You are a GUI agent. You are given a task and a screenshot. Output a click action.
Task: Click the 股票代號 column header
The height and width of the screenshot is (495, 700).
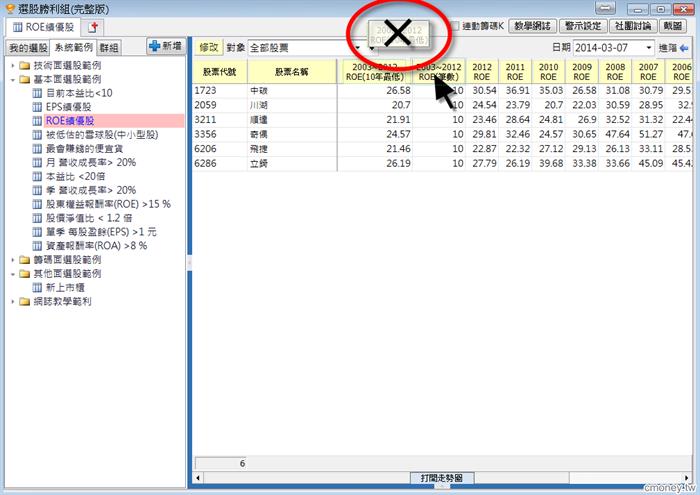pyautogui.click(x=220, y=71)
